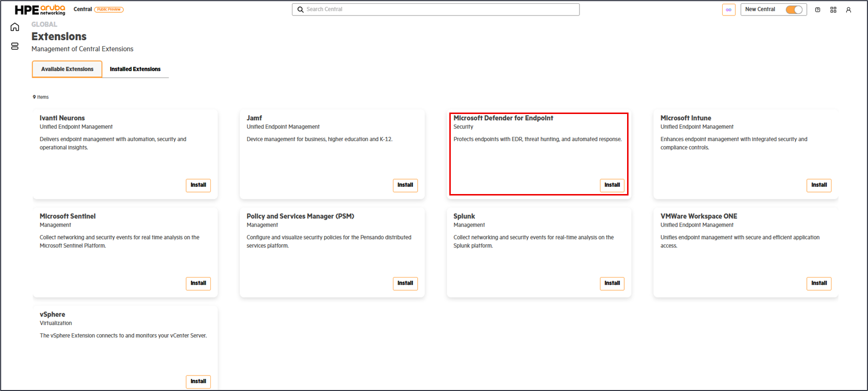Switch to the Installed Extensions tab

(x=135, y=69)
